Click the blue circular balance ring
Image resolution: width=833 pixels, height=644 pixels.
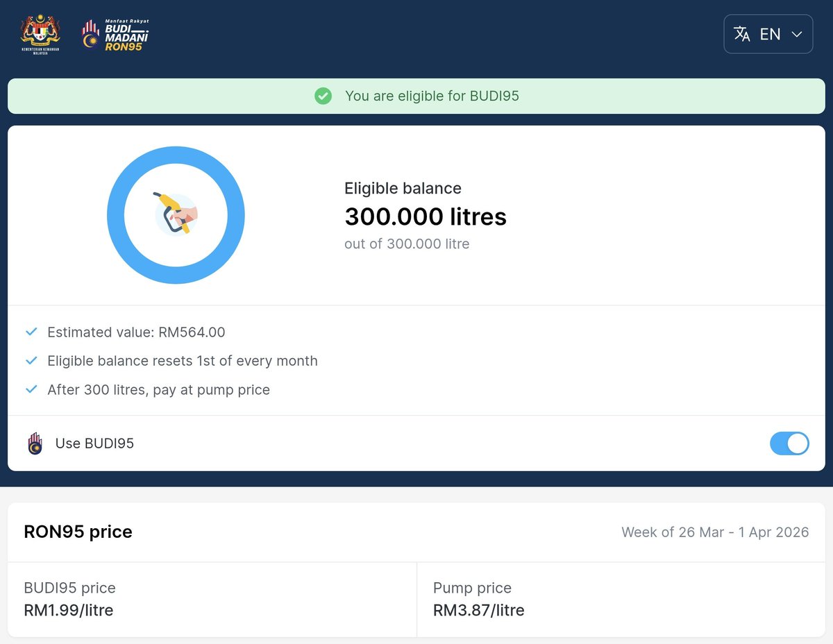176,214
